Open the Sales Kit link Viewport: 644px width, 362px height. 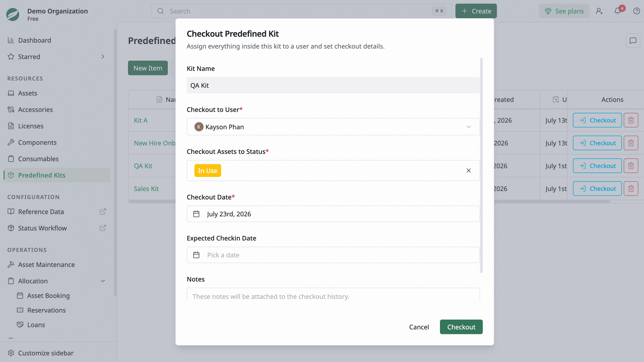[146, 189]
